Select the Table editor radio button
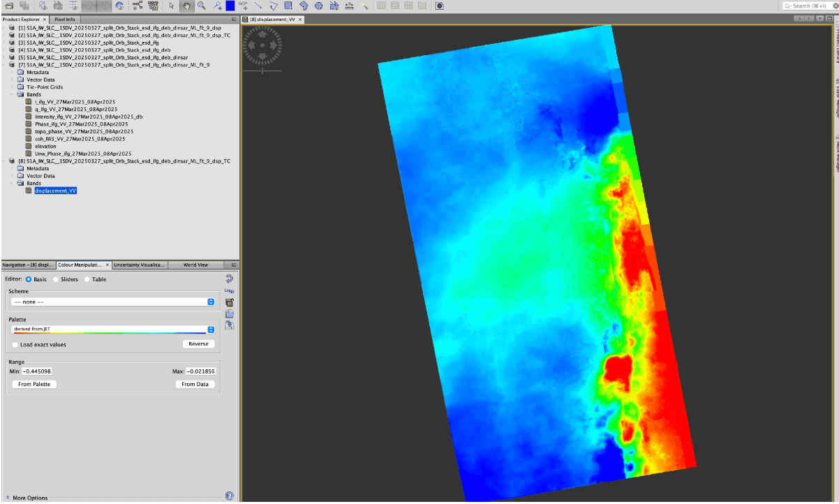Viewport: 839px width, 504px height. [87, 279]
